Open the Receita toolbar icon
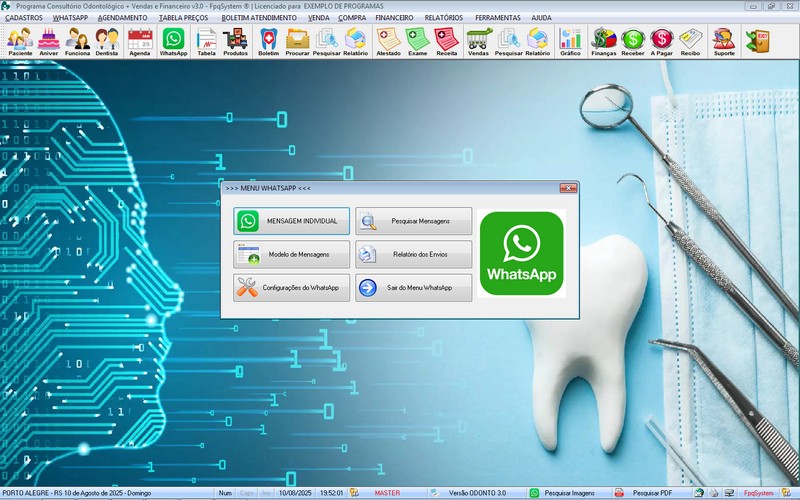800x500 pixels. point(447,41)
